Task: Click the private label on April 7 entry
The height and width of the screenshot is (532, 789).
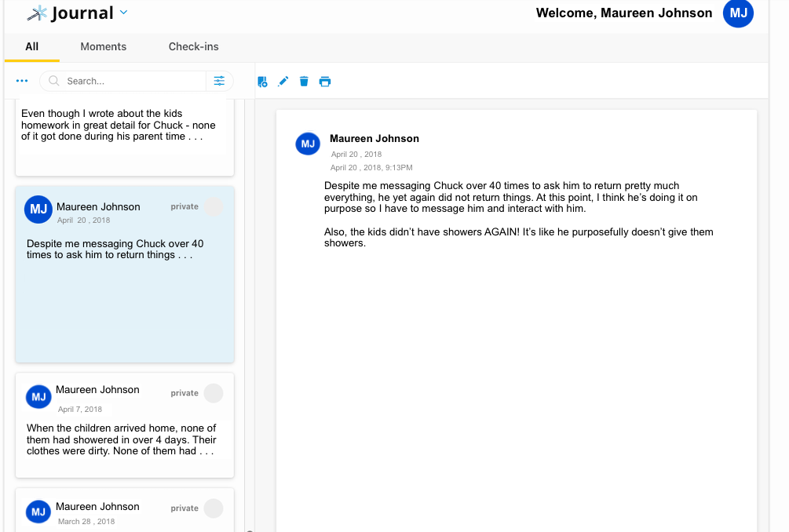Action: [184, 393]
